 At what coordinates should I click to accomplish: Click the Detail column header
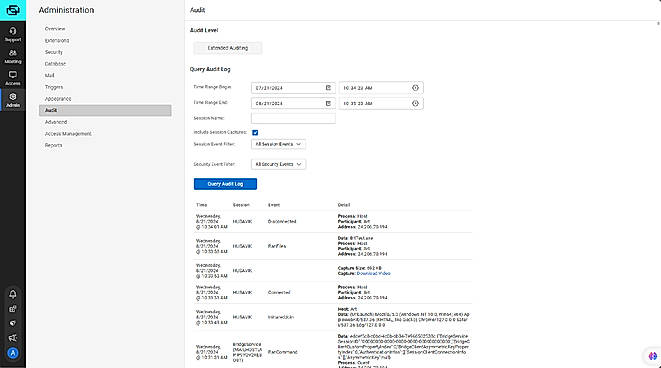(x=344, y=205)
